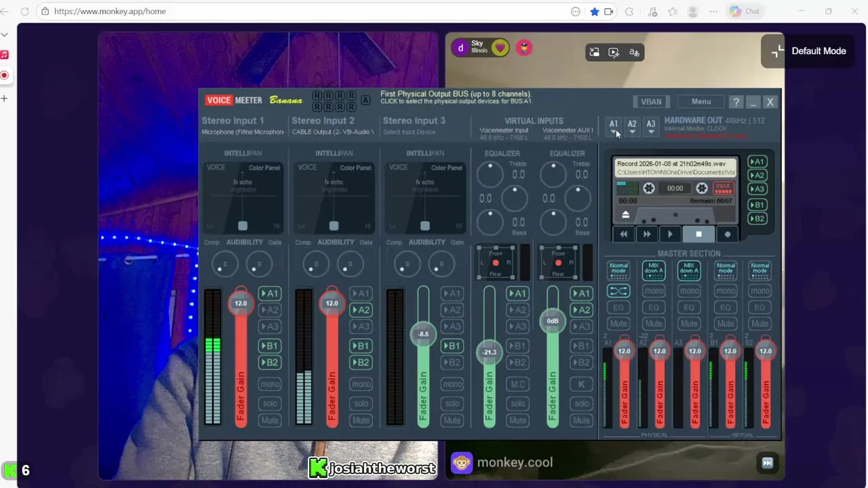Open the browser profile avatar
868x488 pixels.
pyautogui.click(x=692, y=12)
